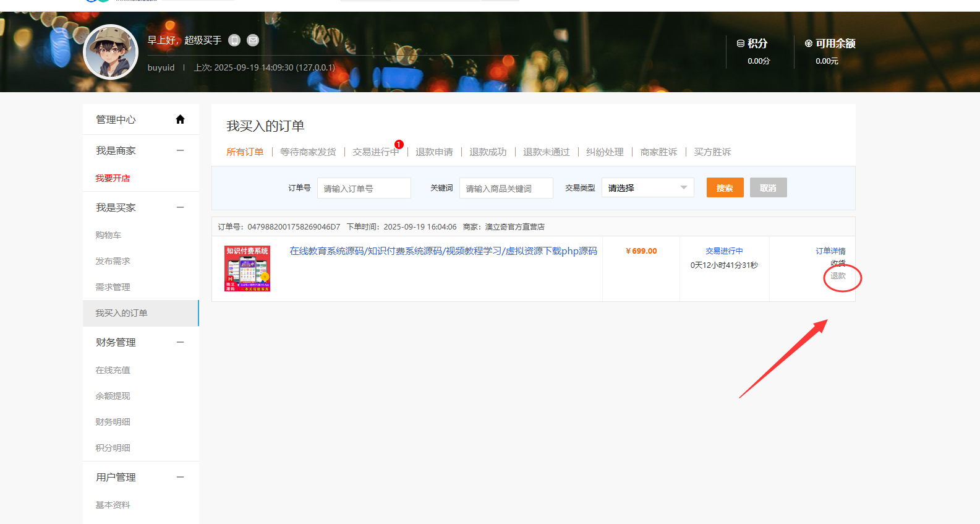
Task: Open the 交易进行中 tab
Action: [x=375, y=152]
